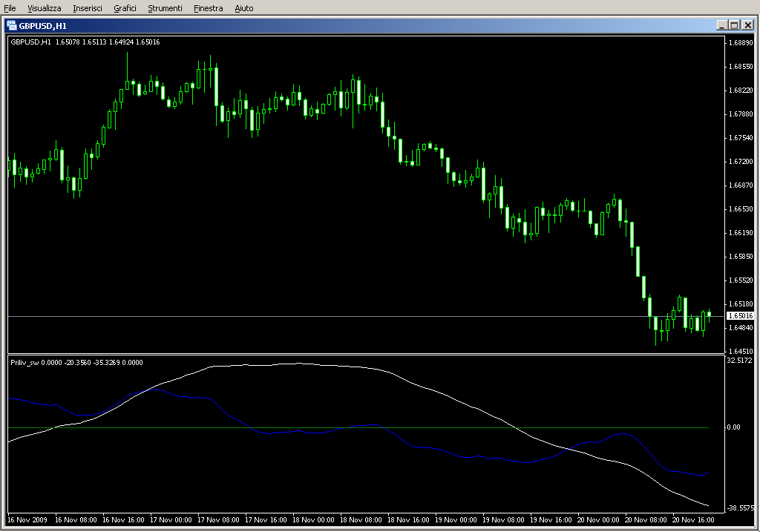Open the Strumenti menu
Image resolution: width=760 pixels, height=532 pixels.
pos(165,8)
